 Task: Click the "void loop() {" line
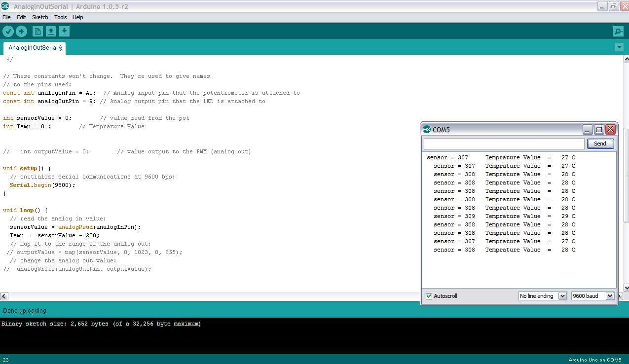coord(25,210)
